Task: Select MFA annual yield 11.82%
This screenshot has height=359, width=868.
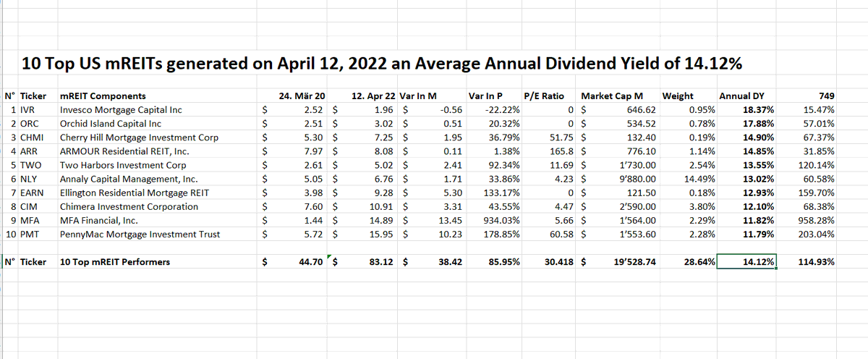Action: tap(758, 220)
